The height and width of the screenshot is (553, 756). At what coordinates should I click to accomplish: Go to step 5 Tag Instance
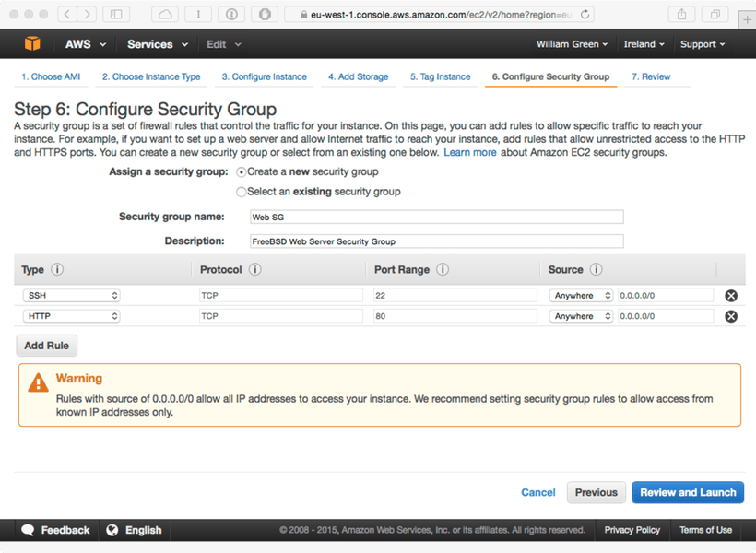click(x=440, y=76)
